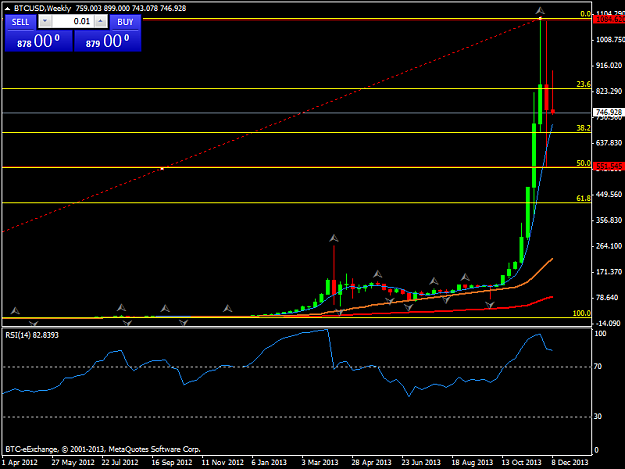
Task: Click the lot size field showing 0.01
Action: point(73,22)
